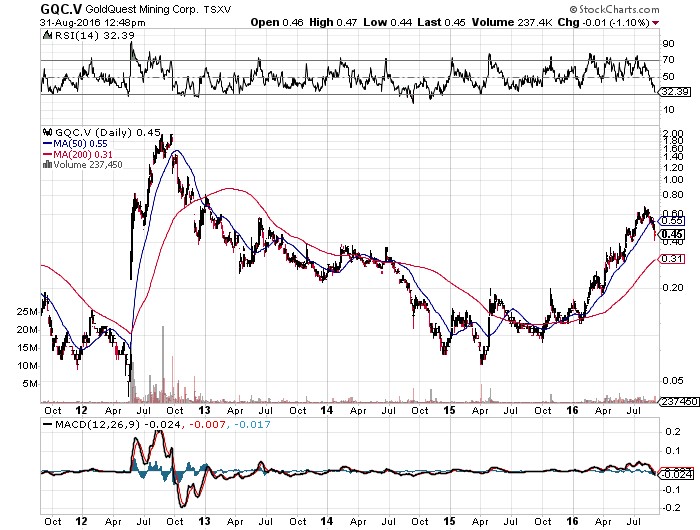The width and height of the screenshot is (700, 530).
Task: Click the High 0.47 value
Action: point(333,22)
